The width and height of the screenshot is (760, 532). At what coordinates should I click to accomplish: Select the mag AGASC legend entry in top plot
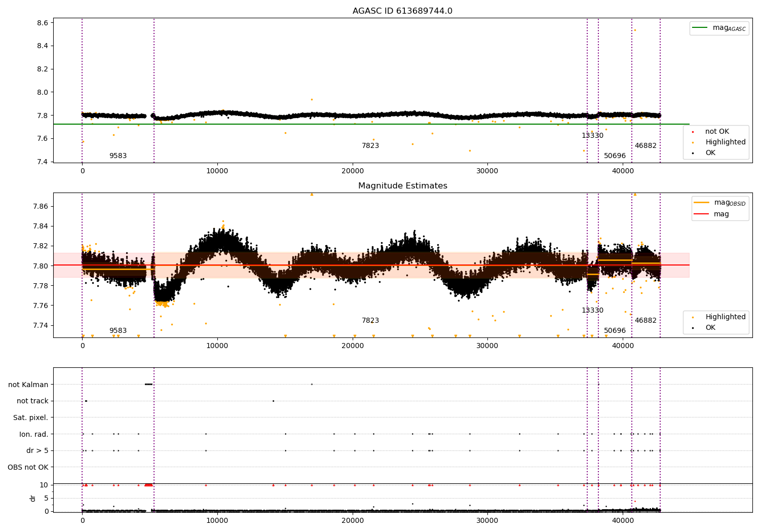coord(719,28)
